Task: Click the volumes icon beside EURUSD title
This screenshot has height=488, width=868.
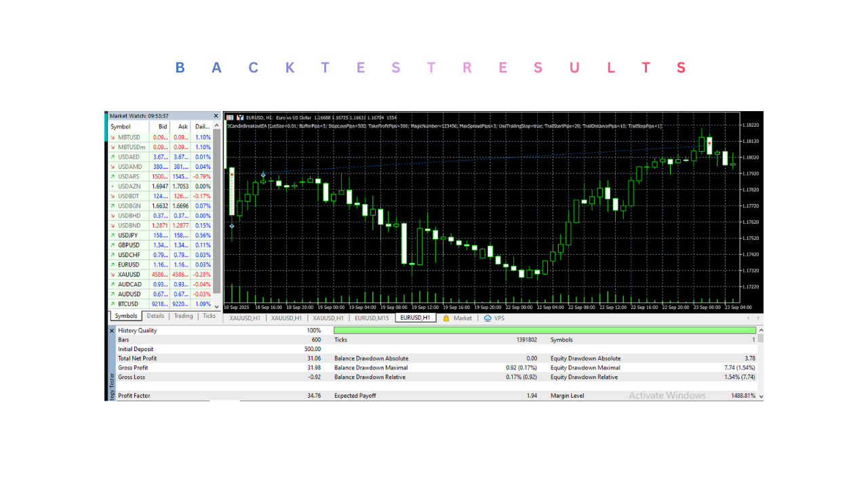Action: [x=241, y=117]
